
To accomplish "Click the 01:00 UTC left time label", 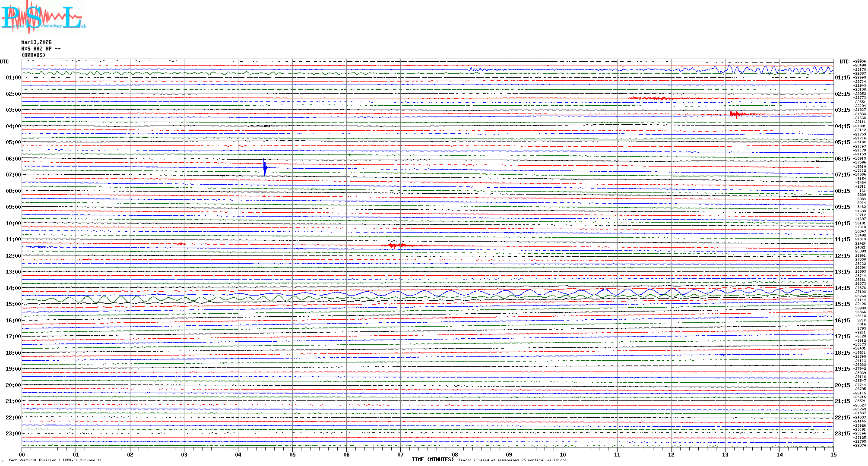I will coord(13,78).
